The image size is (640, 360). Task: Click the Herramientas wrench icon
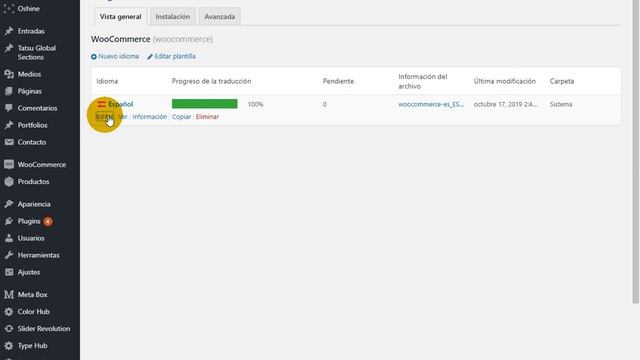pyautogui.click(x=9, y=255)
